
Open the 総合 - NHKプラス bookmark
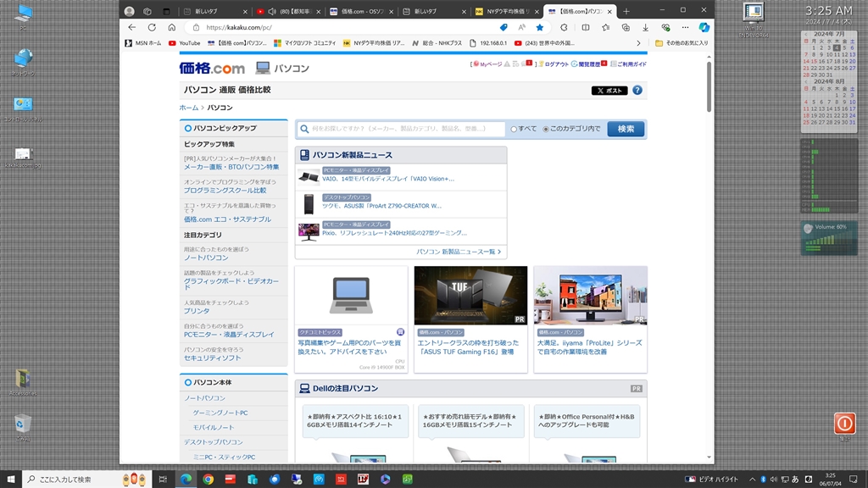pos(437,42)
